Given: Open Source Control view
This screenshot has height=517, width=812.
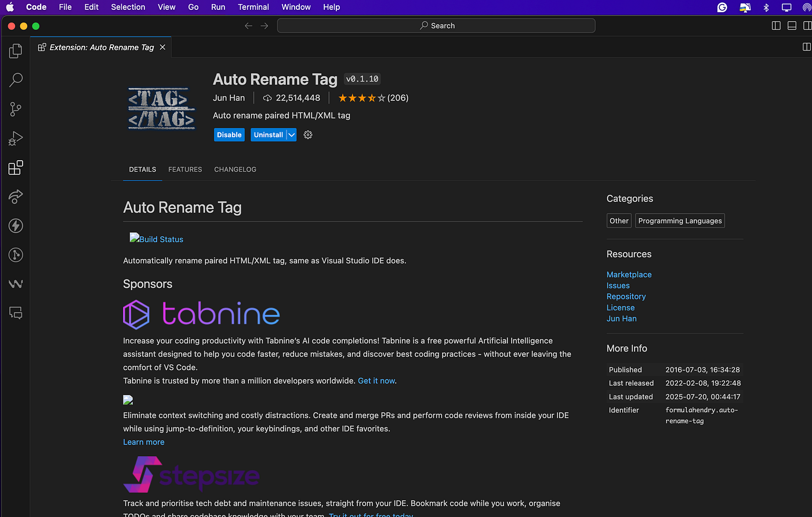Looking at the screenshot, I should (16, 109).
